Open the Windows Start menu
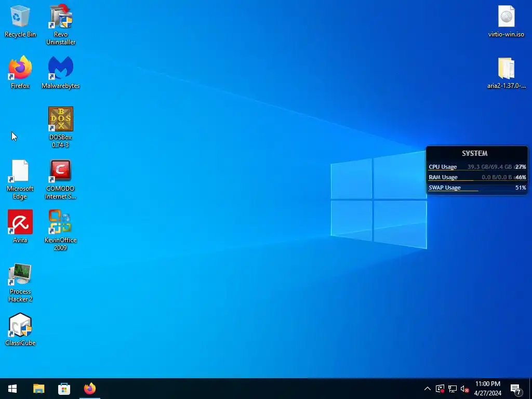 pos(12,389)
